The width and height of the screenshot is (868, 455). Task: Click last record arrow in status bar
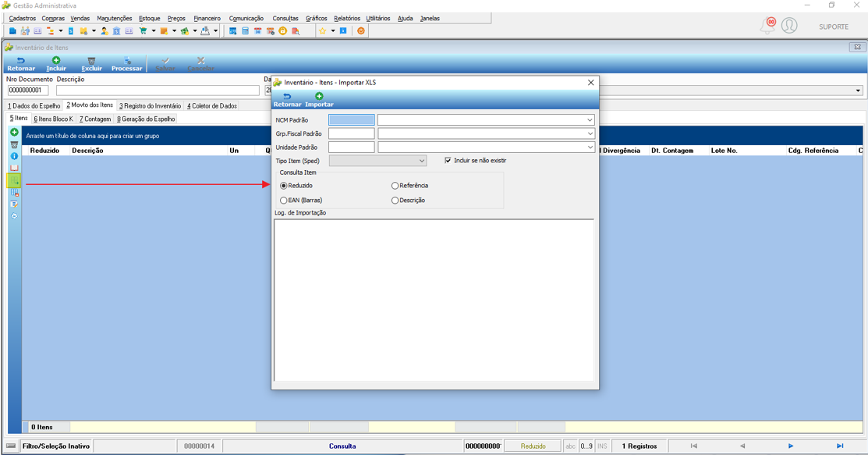[x=840, y=446]
